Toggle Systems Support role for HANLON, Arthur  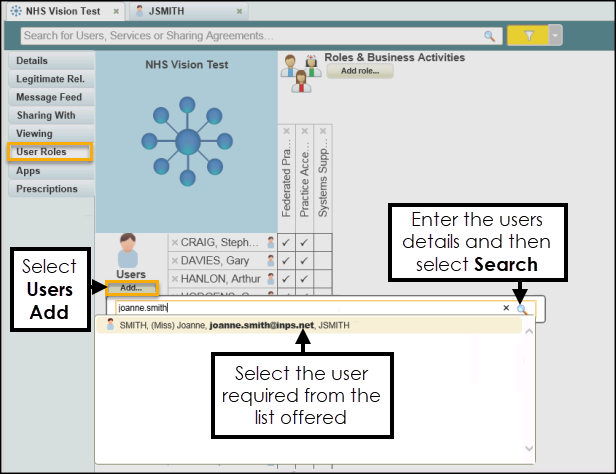pos(323,278)
